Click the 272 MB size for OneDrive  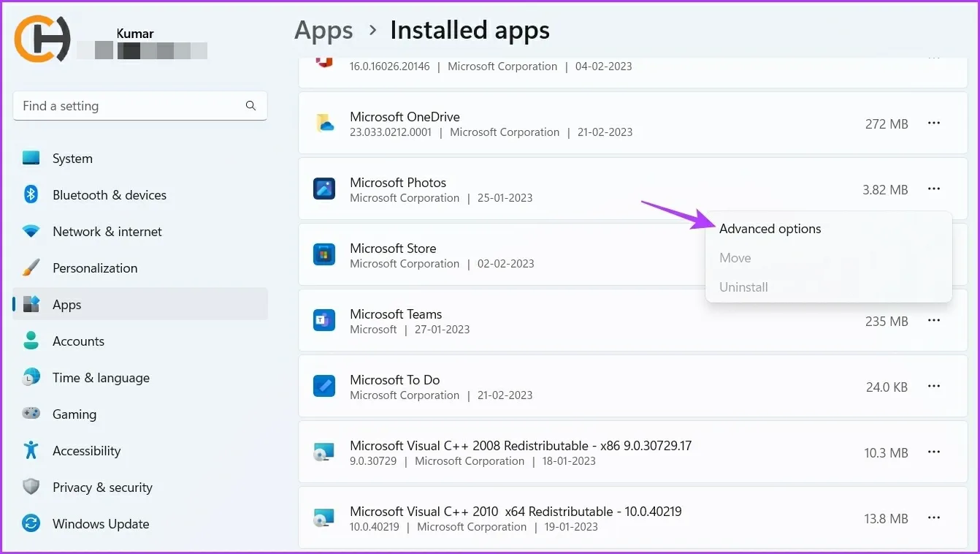(x=887, y=124)
